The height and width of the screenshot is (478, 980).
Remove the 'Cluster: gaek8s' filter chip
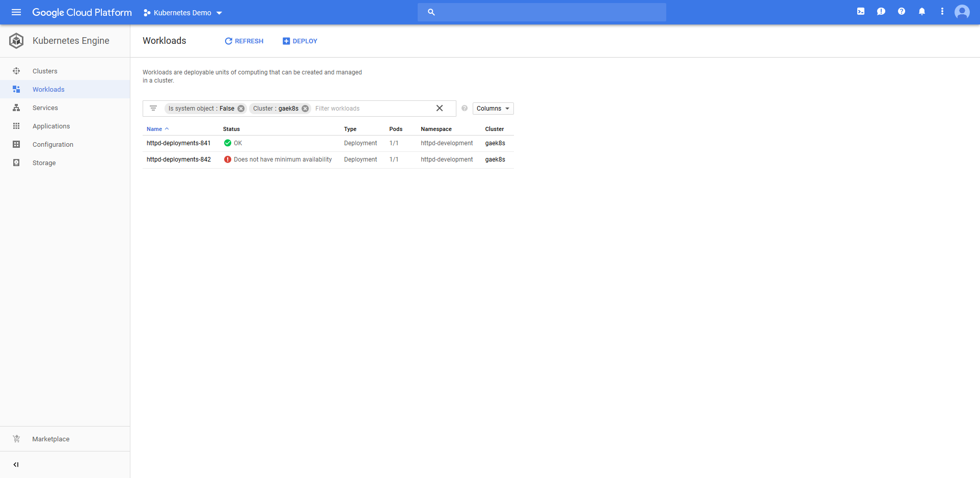[305, 109]
